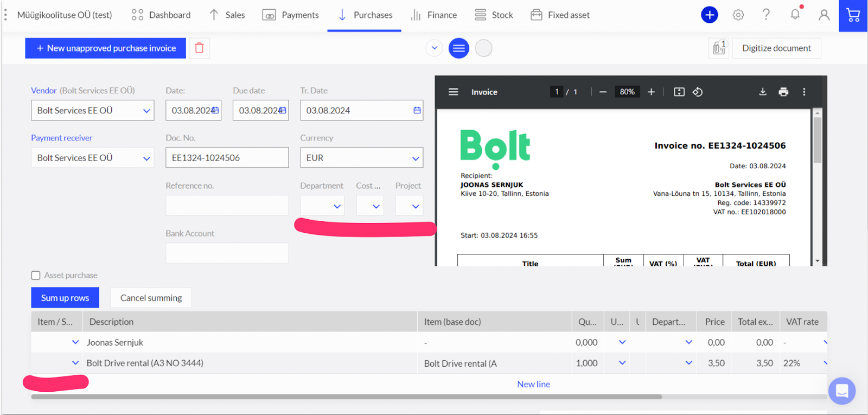
Task: Switch to the blue list view toggle
Action: 458,48
